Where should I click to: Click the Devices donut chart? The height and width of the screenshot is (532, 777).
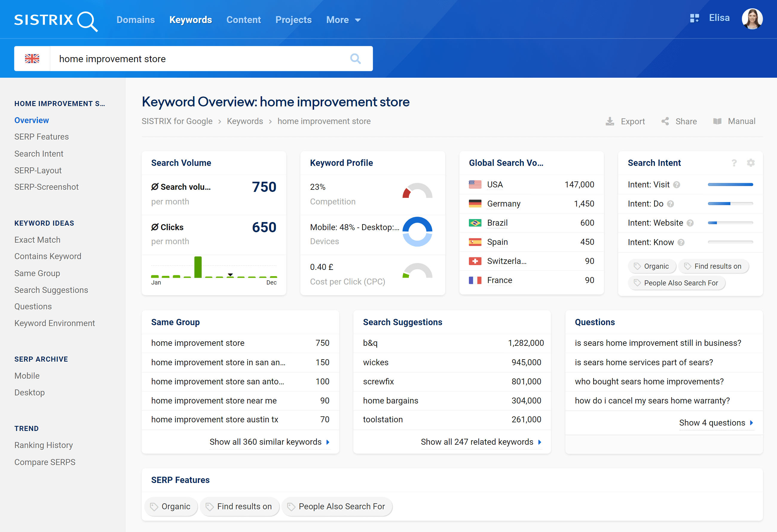point(417,232)
